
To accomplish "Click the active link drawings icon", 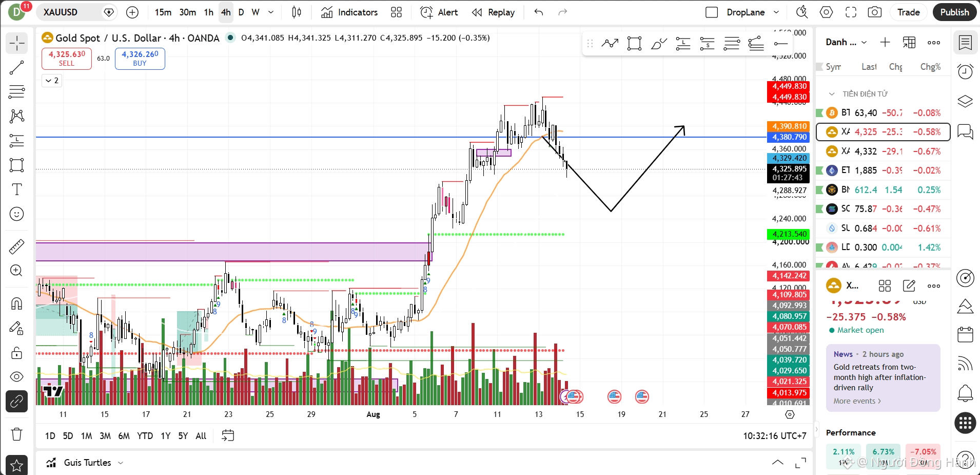I will click(x=16, y=402).
